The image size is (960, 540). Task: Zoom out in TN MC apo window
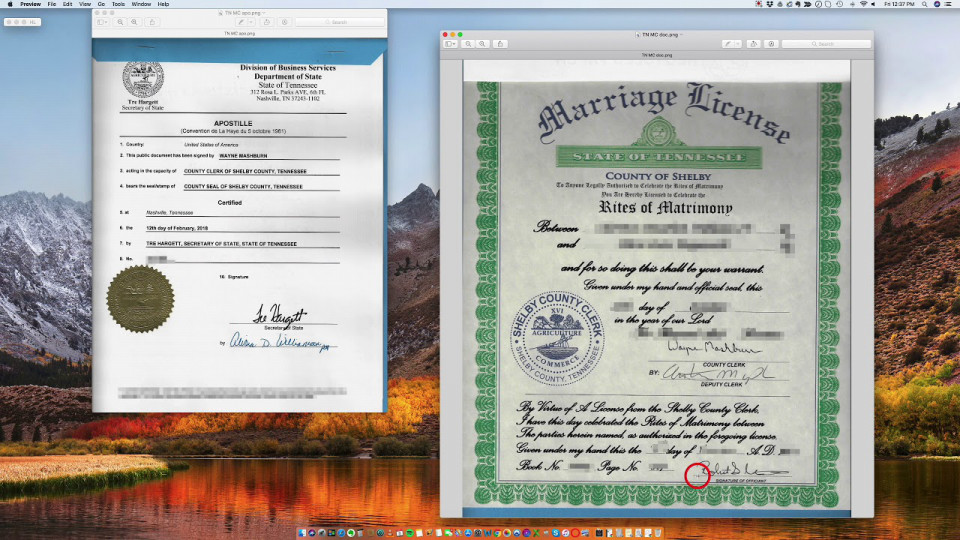pos(120,22)
